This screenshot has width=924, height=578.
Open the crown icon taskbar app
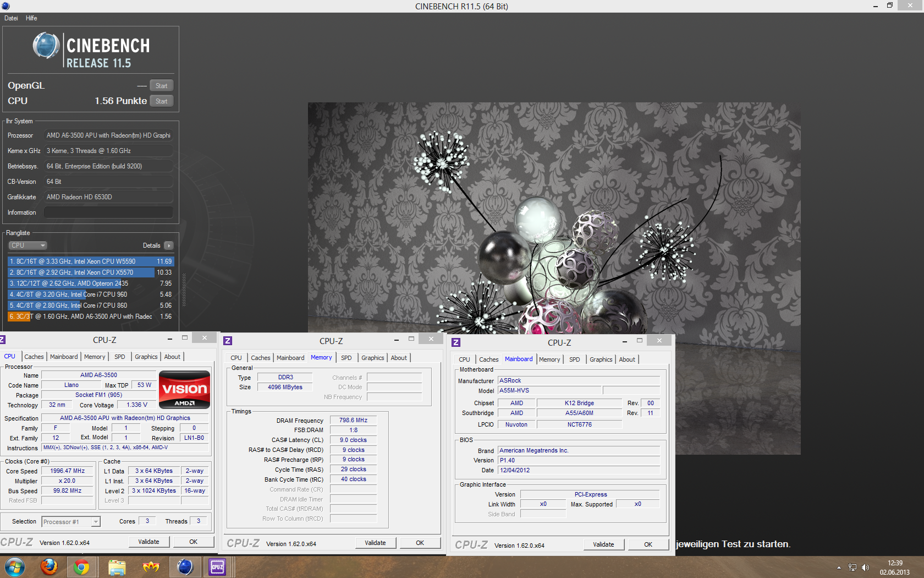tap(151, 567)
